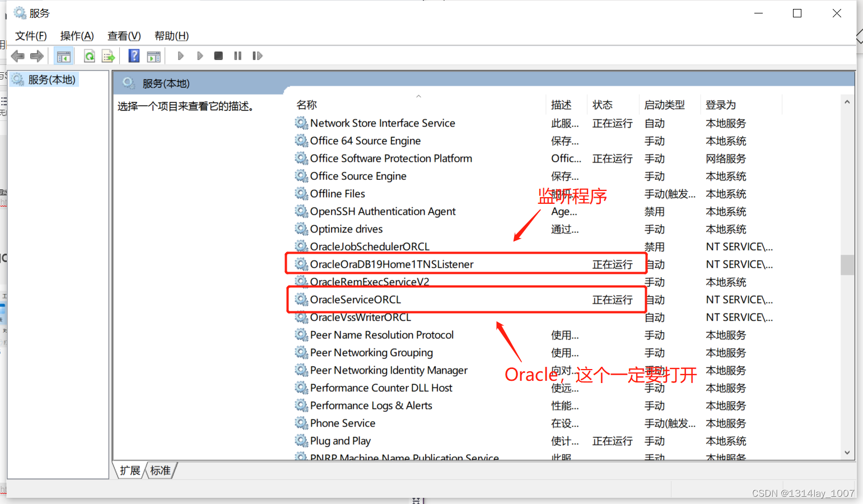Open the 查看(V) menu
This screenshot has width=863, height=504.
124,36
